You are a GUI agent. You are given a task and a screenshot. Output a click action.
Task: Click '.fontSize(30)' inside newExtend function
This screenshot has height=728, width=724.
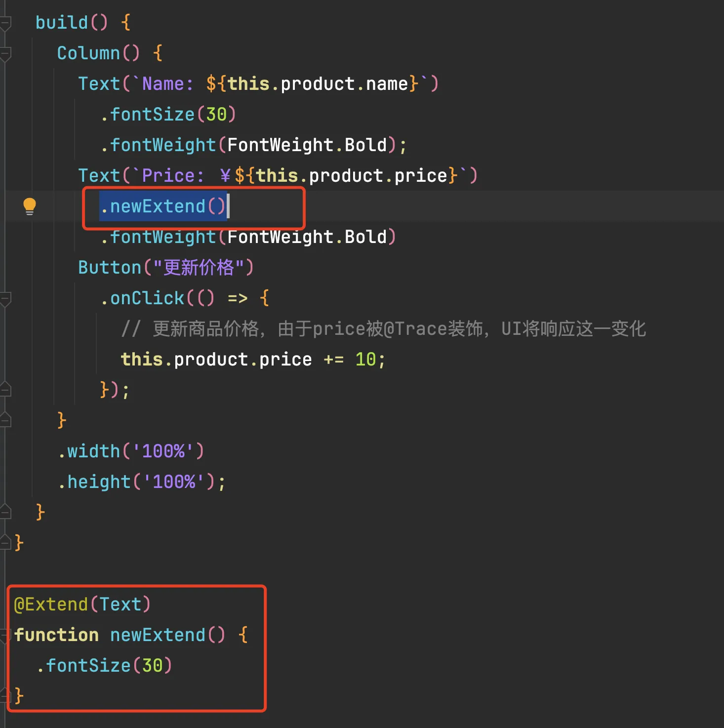point(104,666)
